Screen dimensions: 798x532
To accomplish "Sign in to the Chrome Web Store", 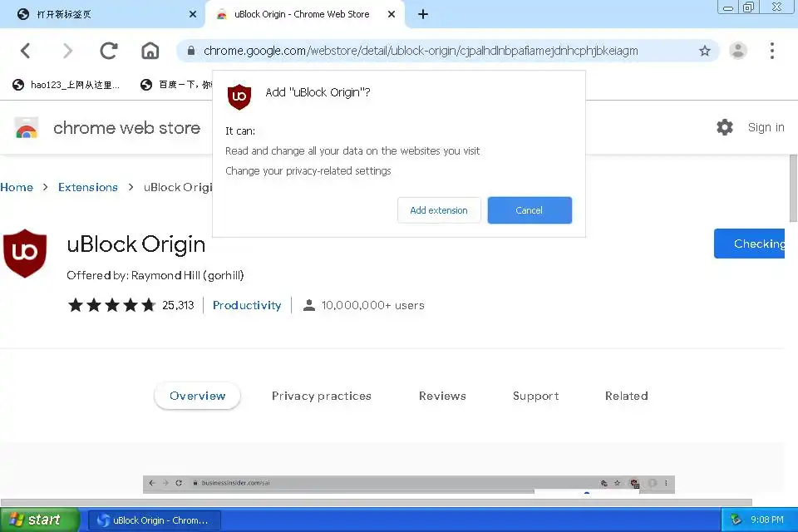I will pos(766,127).
